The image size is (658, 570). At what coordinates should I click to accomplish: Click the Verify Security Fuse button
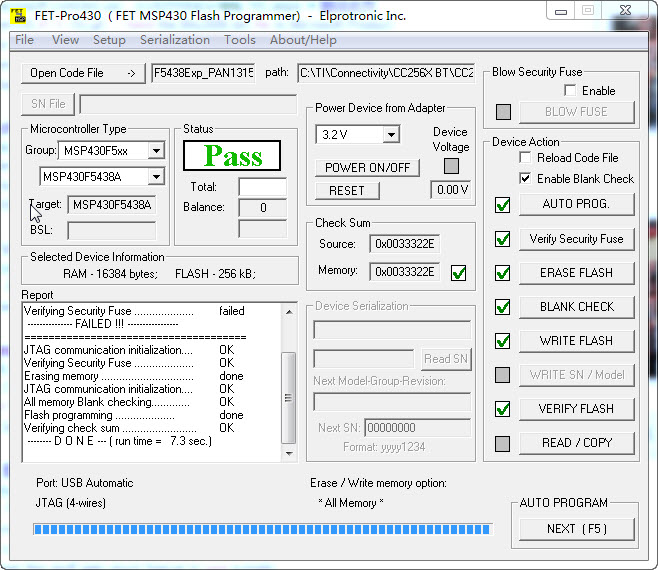point(576,239)
